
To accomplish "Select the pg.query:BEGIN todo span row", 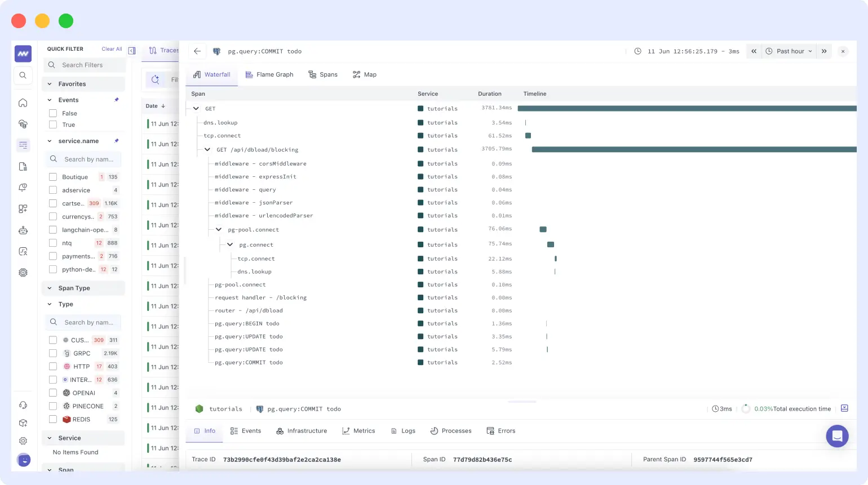I will tap(521, 324).
